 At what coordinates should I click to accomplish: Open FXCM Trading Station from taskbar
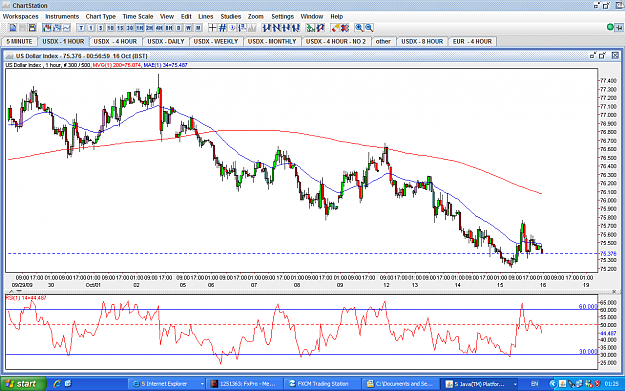(322, 384)
